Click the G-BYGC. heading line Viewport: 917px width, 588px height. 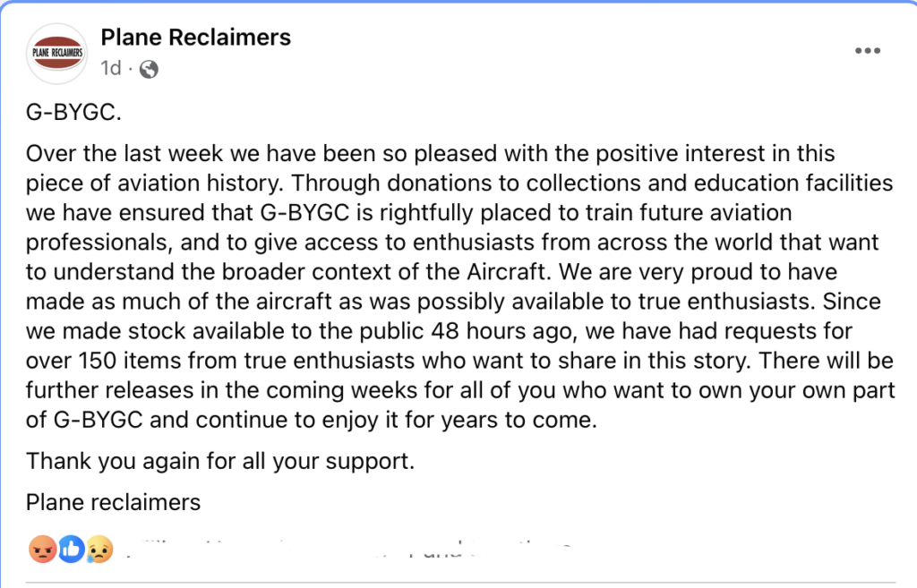point(73,112)
